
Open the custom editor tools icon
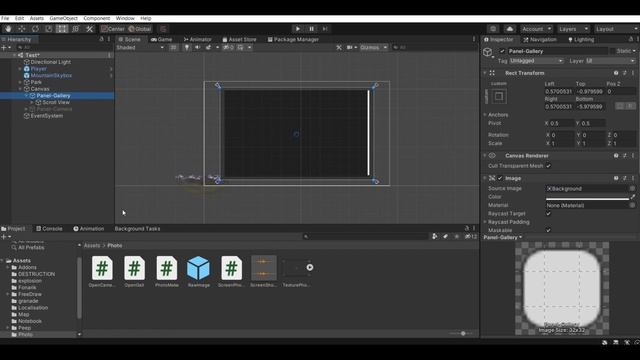coord(89,29)
